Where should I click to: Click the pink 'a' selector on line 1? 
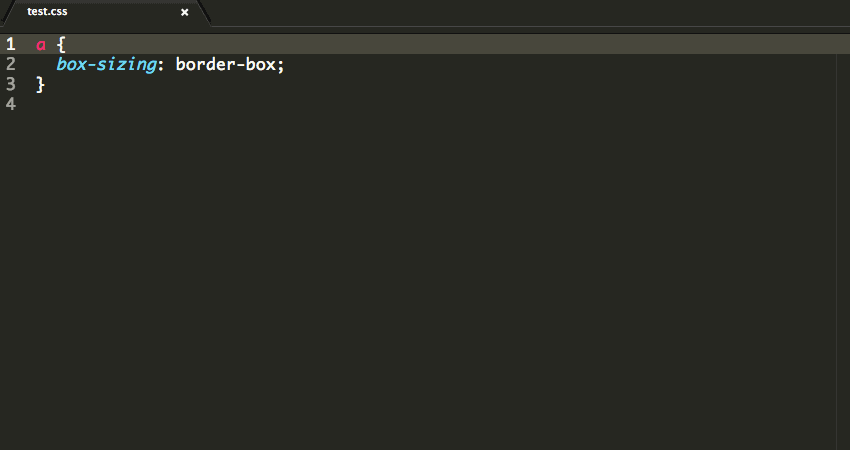point(41,45)
